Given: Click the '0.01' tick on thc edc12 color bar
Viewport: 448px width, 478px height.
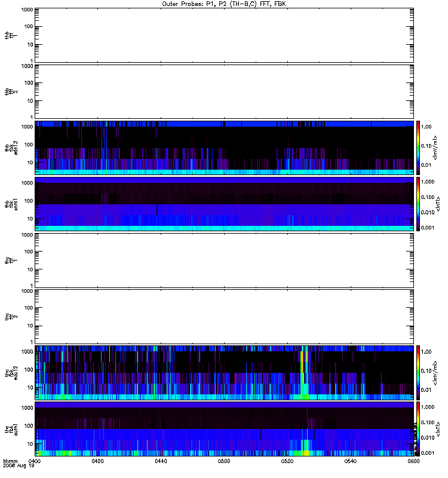Looking at the screenshot, I should coord(426,390).
